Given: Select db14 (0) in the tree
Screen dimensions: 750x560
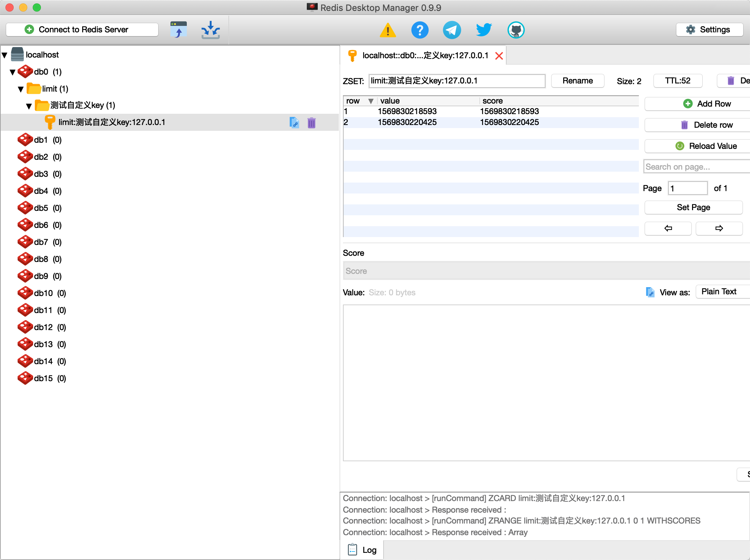Looking at the screenshot, I should (50, 361).
